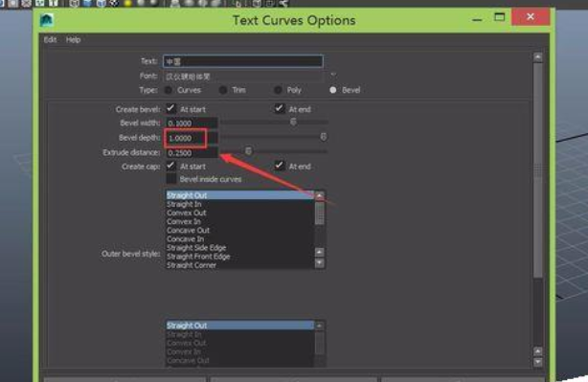Click bottom down arrow of outer bevel style list
The width and height of the screenshot is (588, 382).
pos(320,263)
